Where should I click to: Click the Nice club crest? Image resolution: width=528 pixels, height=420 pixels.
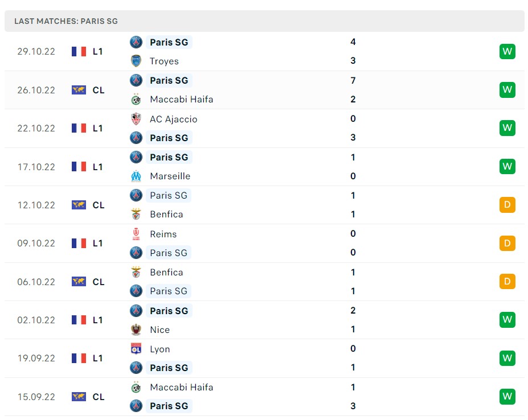[x=136, y=330]
